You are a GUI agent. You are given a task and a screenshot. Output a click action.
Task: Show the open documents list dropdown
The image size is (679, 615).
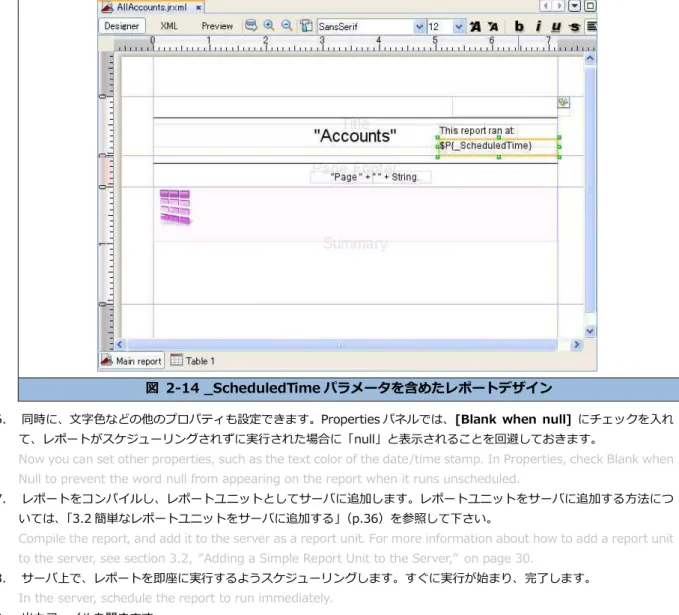pyautogui.click(x=575, y=6)
